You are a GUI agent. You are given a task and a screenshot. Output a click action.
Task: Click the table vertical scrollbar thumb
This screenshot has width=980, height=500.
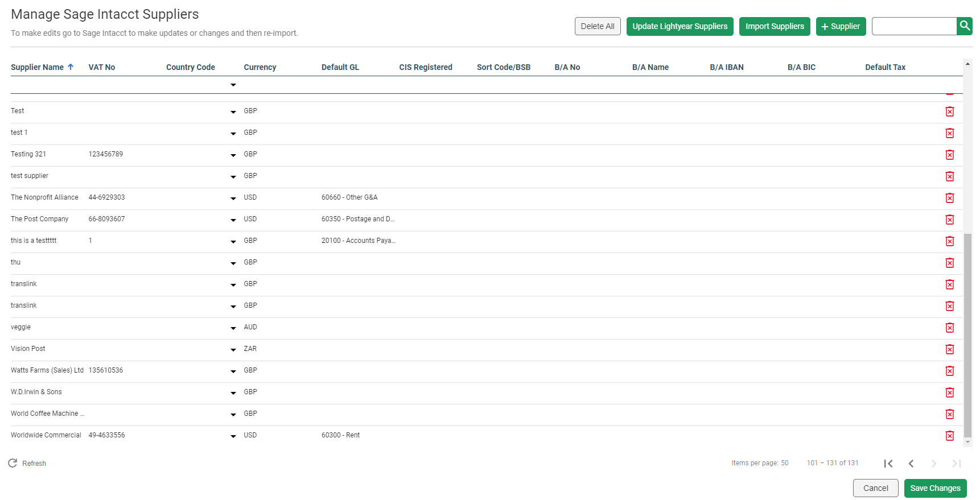pyautogui.click(x=967, y=336)
